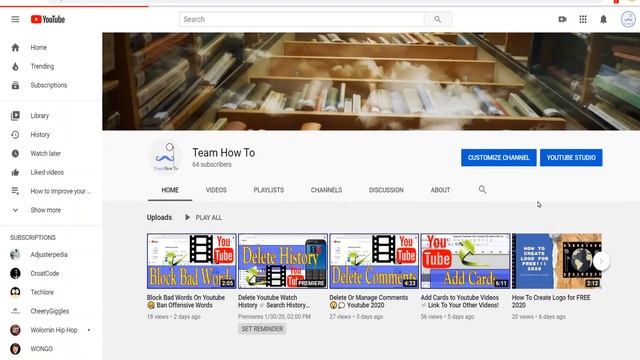Click the Library sidebar icon
The width and height of the screenshot is (640, 360).
pyautogui.click(x=15, y=116)
